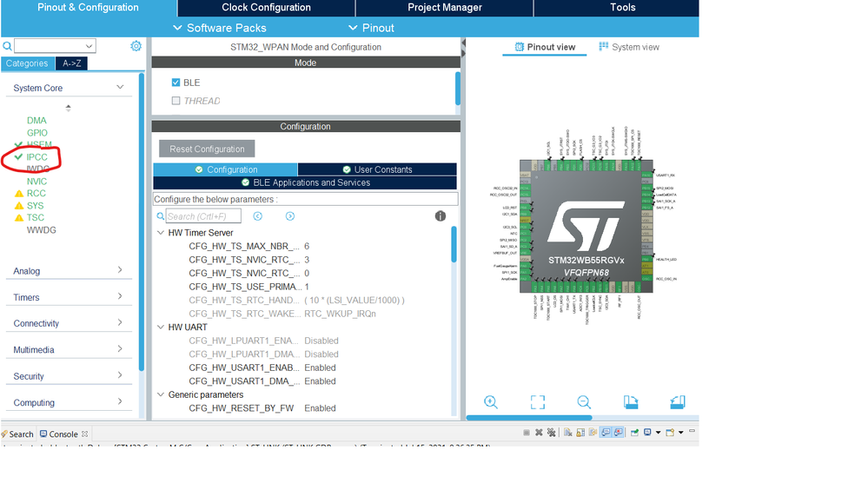The image size is (868, 490).
Task: Toggle show console on standard output
Action: (606, 433)
